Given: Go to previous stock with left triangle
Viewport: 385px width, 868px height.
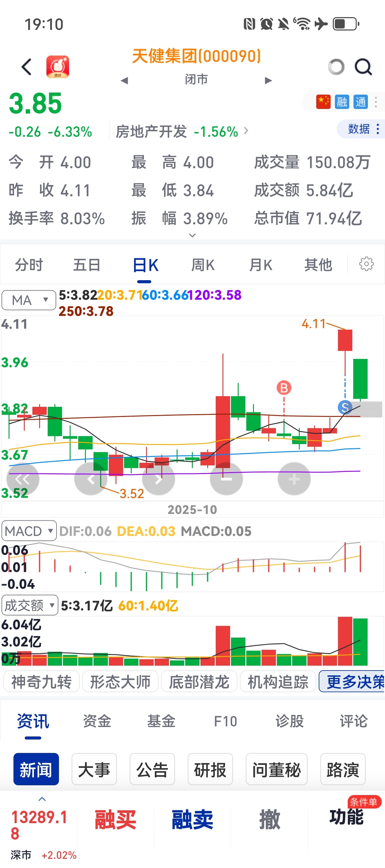Looking at the screenshot, I should pos(124,81).
